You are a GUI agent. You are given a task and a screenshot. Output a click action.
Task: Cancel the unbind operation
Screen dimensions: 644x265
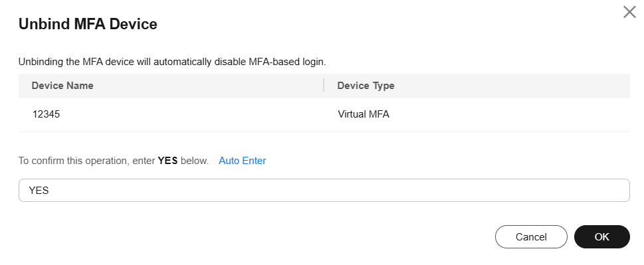click(x=531, y=236)
